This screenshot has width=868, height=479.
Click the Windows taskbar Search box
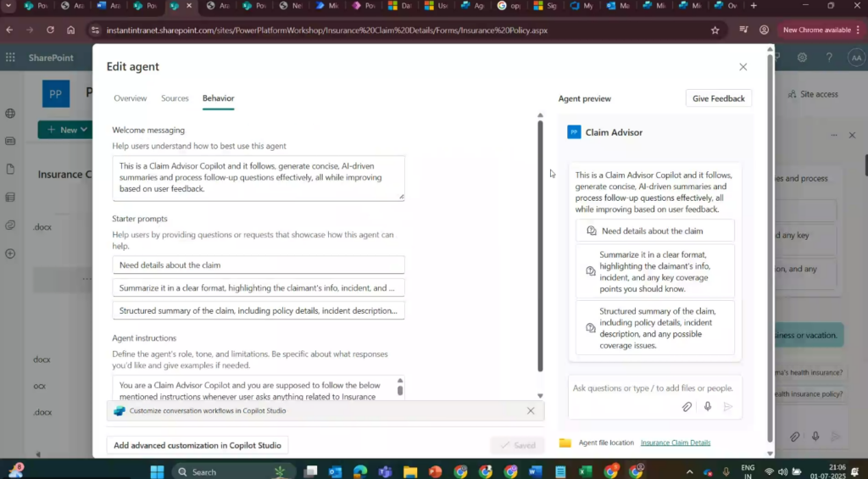coord(233,472)
